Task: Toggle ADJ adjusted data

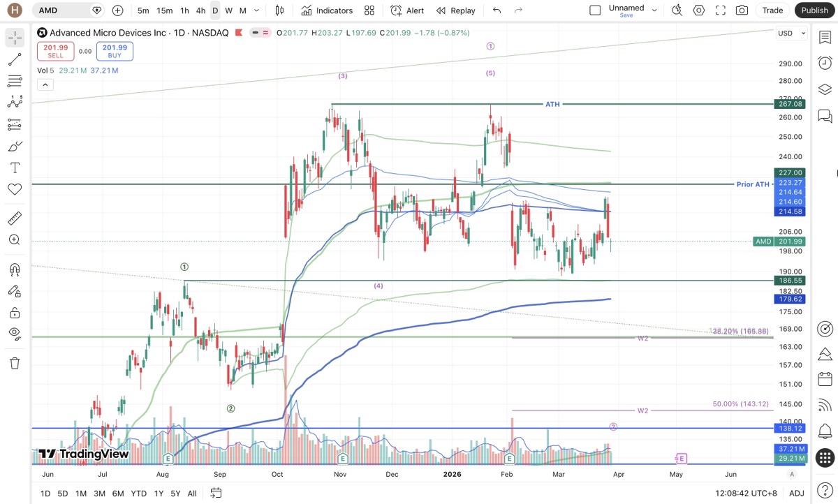Action: [x=796, y=494]
